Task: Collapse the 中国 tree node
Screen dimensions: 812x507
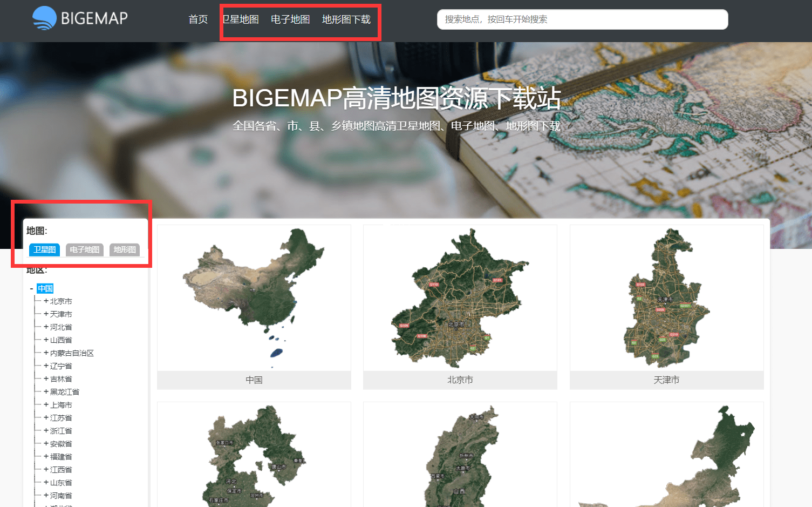Action: tap(31, 288)
